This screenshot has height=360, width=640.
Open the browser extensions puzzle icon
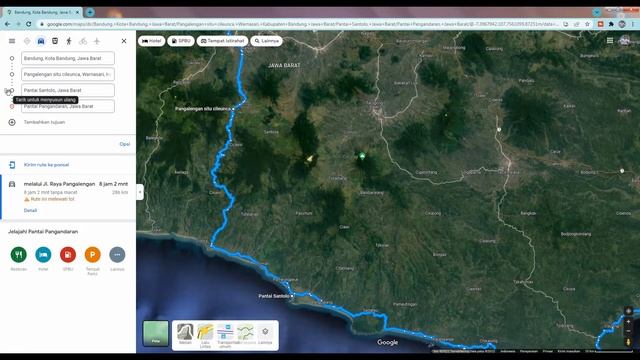(x=611, y=24)
